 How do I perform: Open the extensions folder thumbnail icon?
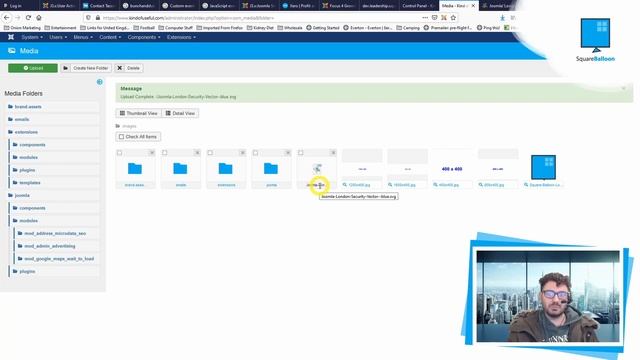[x=225, y=169]
